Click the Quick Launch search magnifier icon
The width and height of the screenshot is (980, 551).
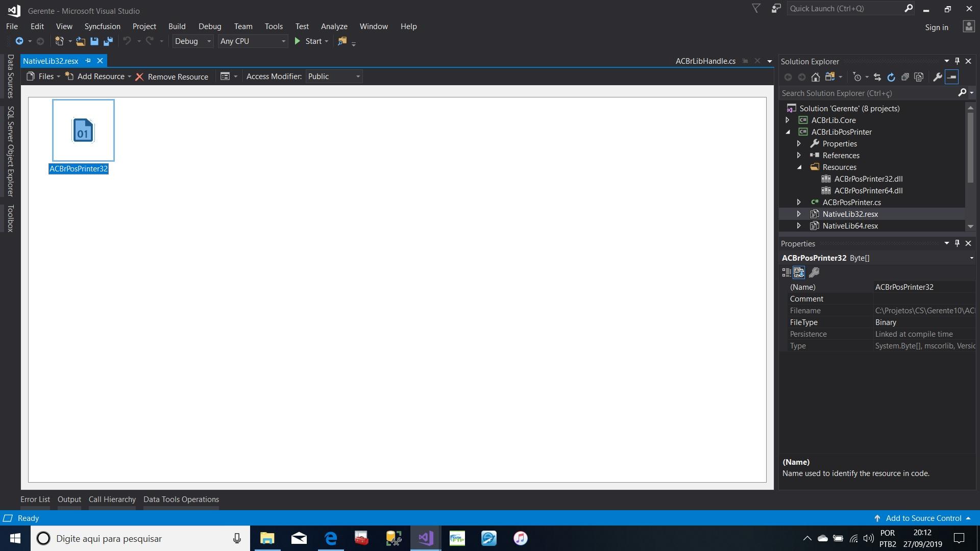pyautogui.click(x=909, y=8)
